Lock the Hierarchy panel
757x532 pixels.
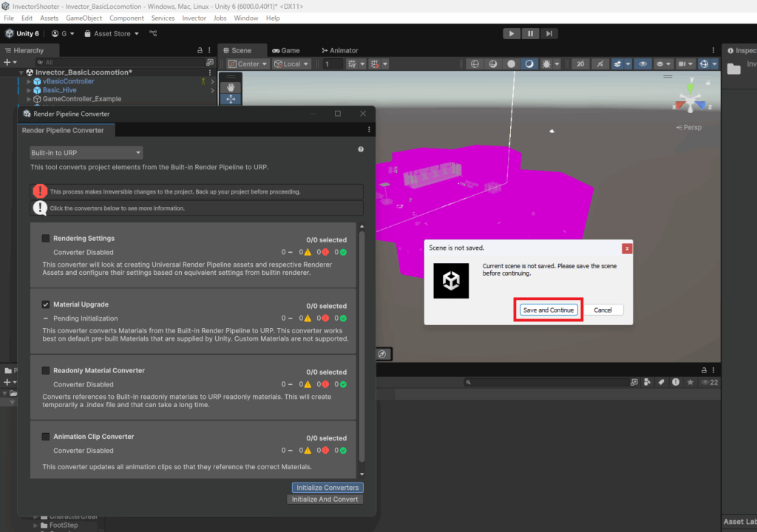click(200, 50)
